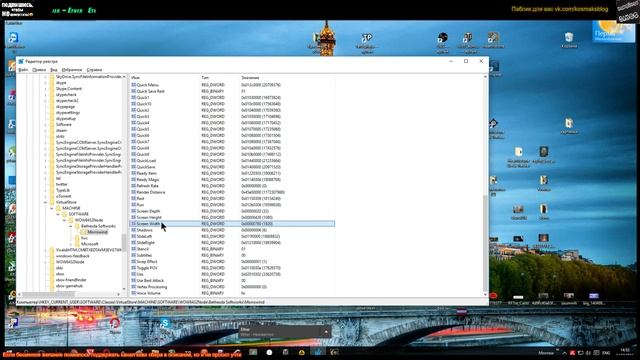This screenshot has width=640, height=360.
Task: Click the Voice Volume value icon
Action: tap(133, 293)
